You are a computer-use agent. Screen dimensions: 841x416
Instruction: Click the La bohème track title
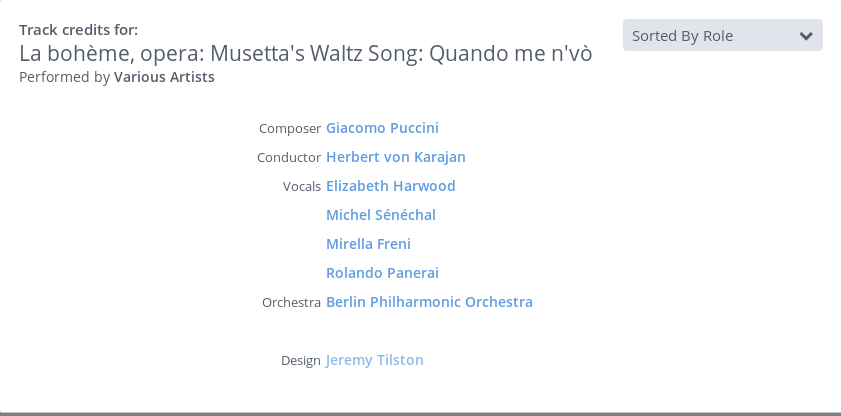tap(306, 54)
